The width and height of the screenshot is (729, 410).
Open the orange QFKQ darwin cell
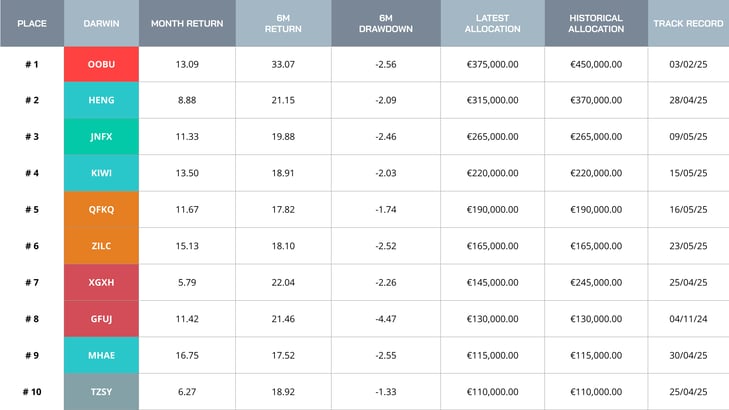tap(101, 210)
